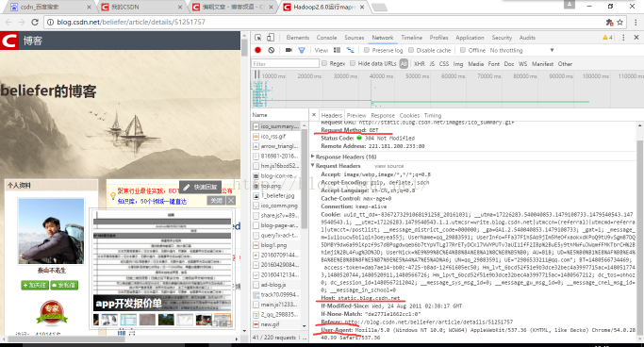The height and width of the screenshot is (347, 644).
Task: Toggle the device toolbar icon
Action: pyautogui.click(x=271, y=38)
